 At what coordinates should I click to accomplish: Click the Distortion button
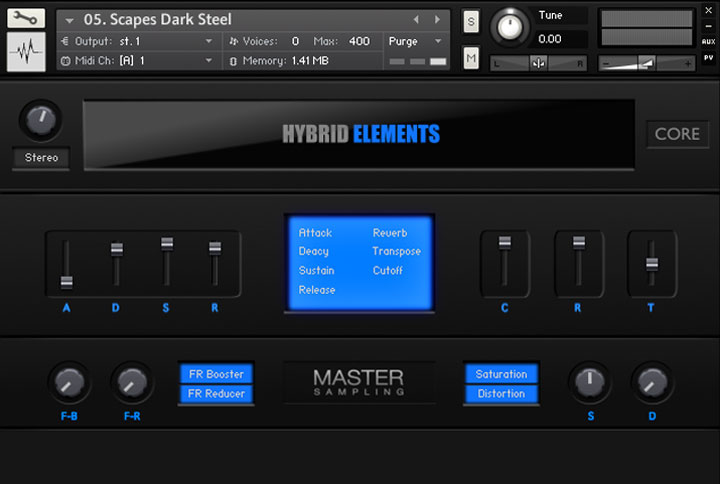(x=501, y=393)
